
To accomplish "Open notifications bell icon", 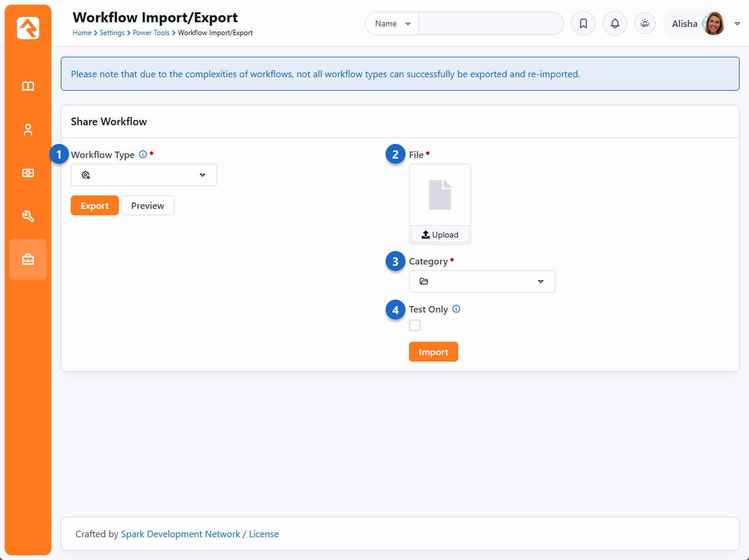I will 614,24.
